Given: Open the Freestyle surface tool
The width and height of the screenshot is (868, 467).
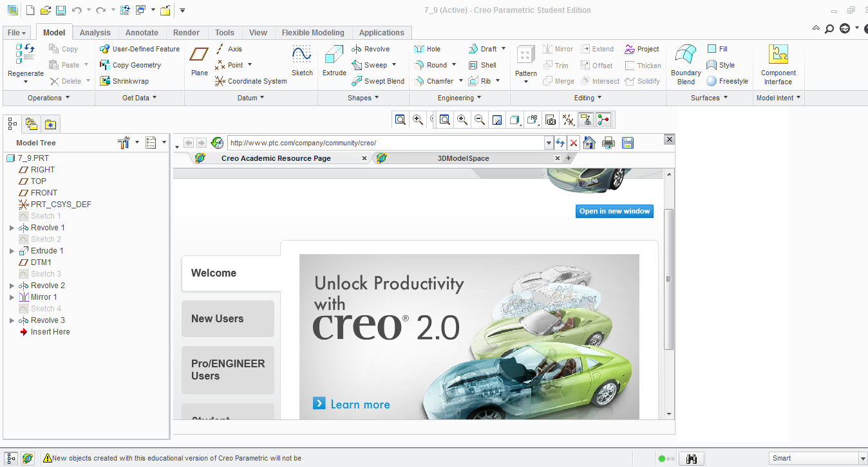Looking at the screenshot, I should 728,81.
